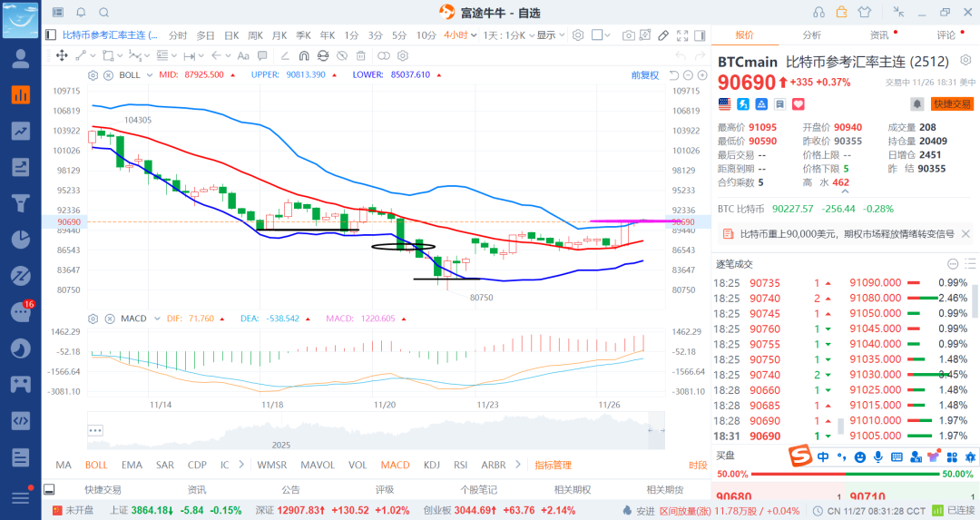Enter fullscreen chart mode
980x520 pixels.
pos(682,35)
